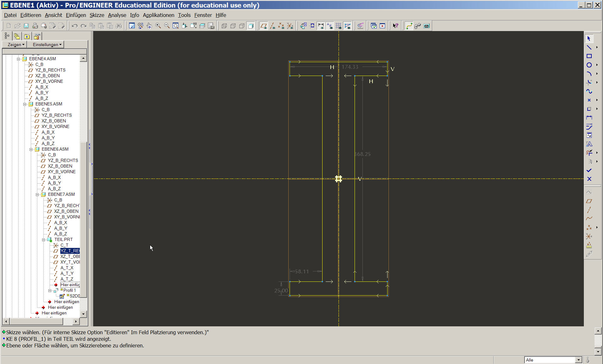Click the model tree horizontal scrollbar right arrow
This screenshot has width=603, height=364.
coord(76,321)
